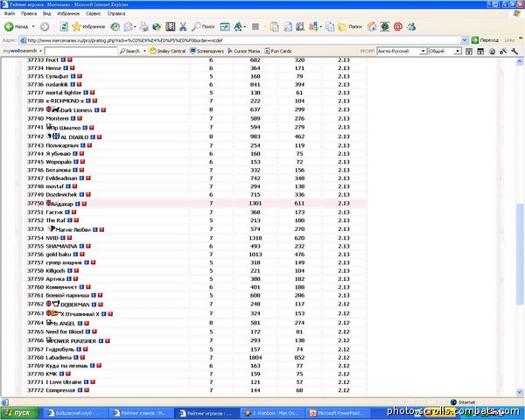
Task: Click the copy pages toolbar icon
Action: click(330, 26)
